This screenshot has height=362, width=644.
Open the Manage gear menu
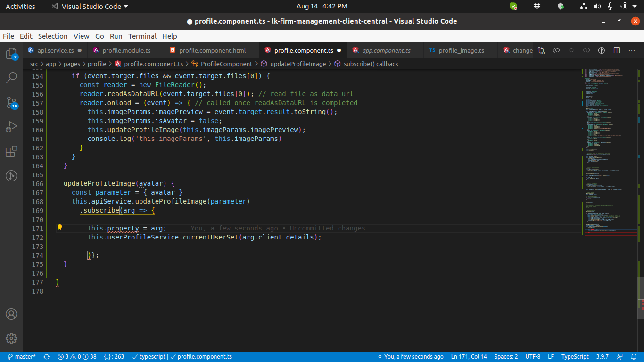coord(11,338)
